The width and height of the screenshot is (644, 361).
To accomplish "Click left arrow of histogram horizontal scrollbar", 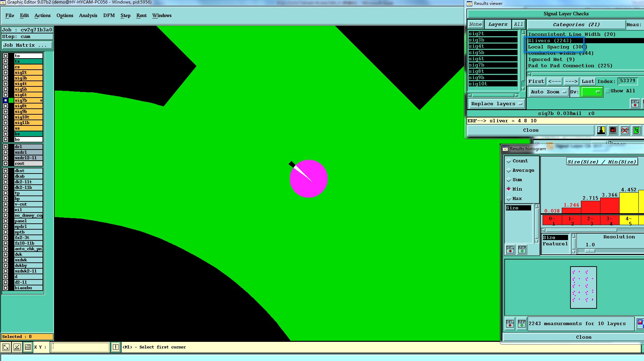I will 544,230.
